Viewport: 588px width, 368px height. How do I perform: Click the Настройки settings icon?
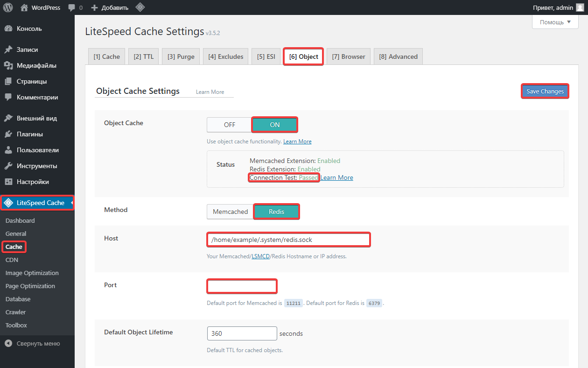[x=8, y=182]
